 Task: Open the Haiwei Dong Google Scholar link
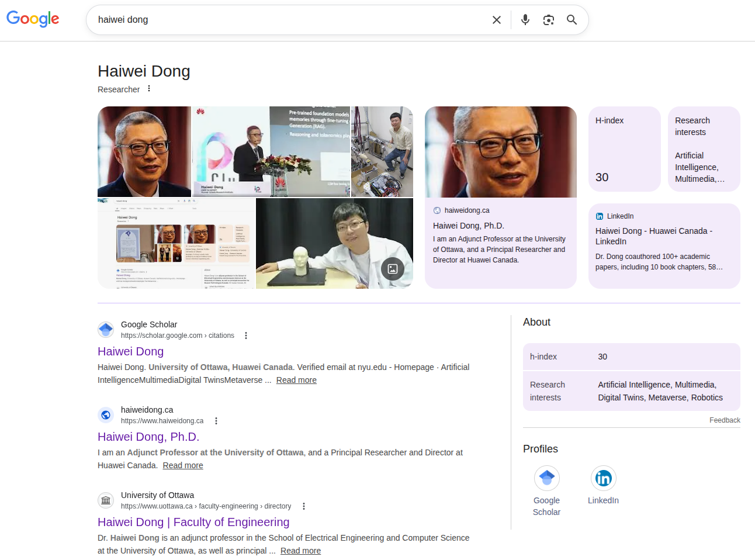tap(130, 351)
